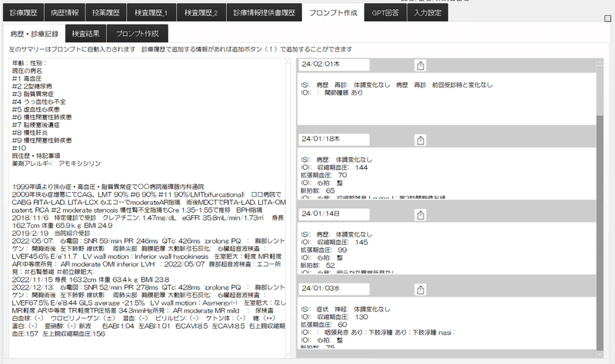Click the summary pane scrollbar up arrow
The image size is (615, 364).
point(288,61)
